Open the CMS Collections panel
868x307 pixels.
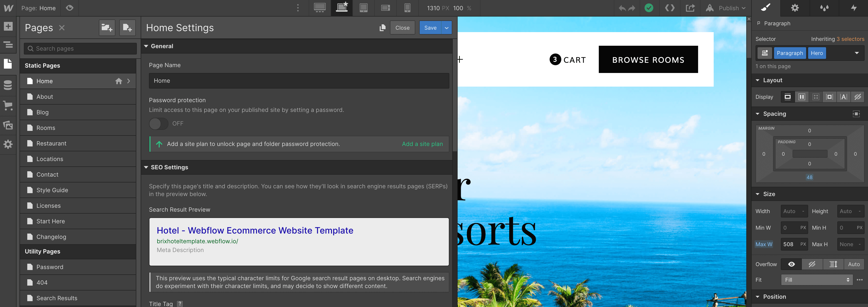pos(8,85)
